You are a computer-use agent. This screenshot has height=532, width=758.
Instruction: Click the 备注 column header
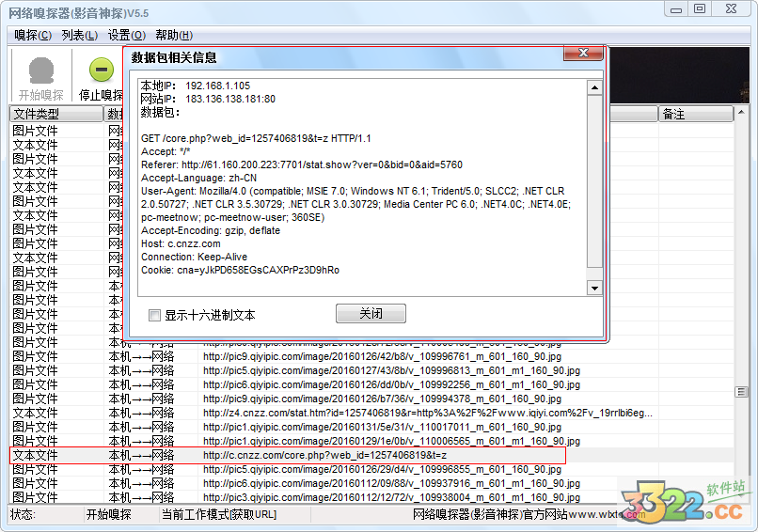pos(696,114)
